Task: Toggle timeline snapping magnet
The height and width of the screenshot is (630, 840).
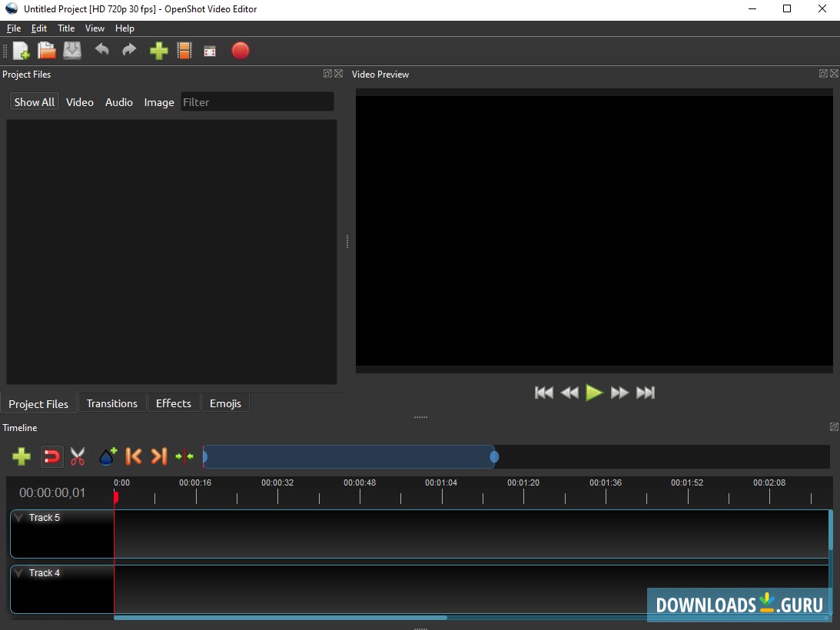Action: (51, 456)
